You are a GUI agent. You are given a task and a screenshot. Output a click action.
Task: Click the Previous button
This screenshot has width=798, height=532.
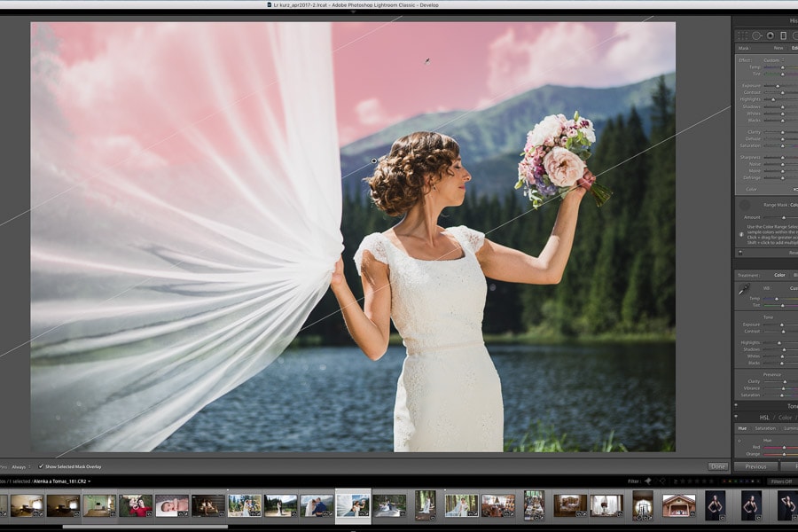click(x=755, y=466)
